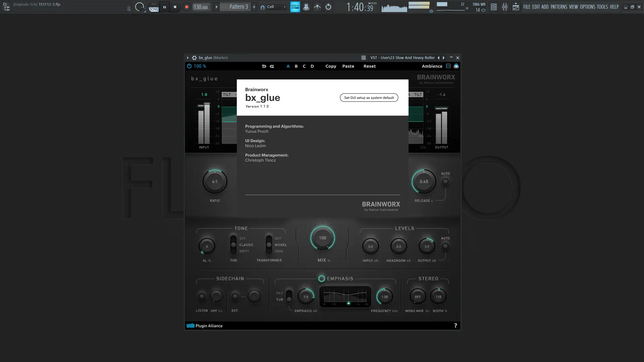
Task: Switch the TRANSFORMER to NICKEL mode
Action: 269,245
